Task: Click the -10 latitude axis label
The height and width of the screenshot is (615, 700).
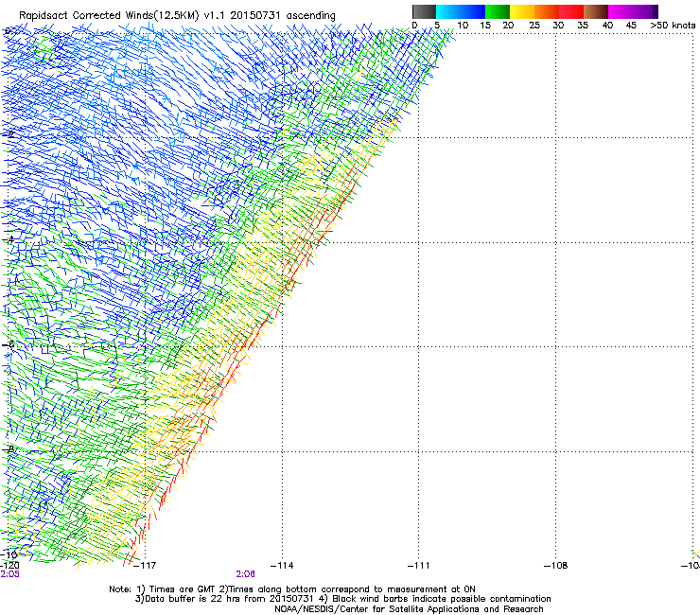Action: 9,554
